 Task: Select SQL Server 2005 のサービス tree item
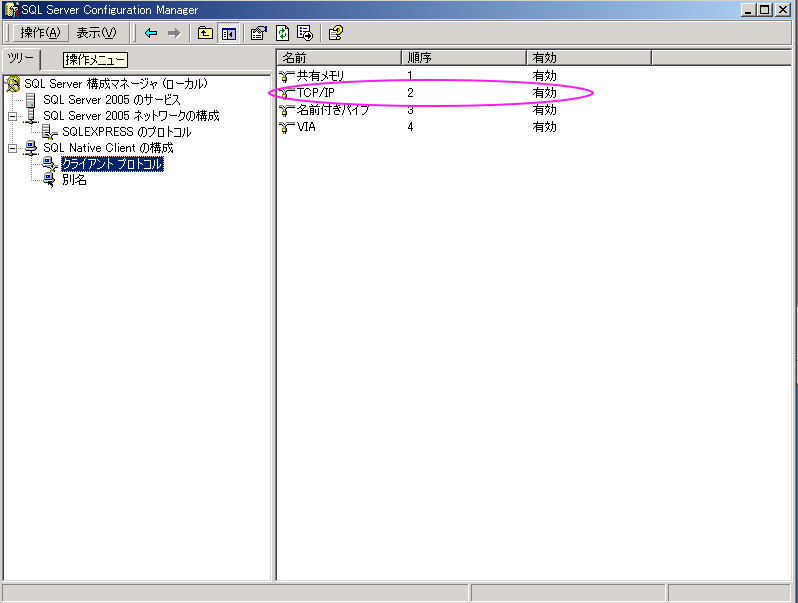(111, 100)
